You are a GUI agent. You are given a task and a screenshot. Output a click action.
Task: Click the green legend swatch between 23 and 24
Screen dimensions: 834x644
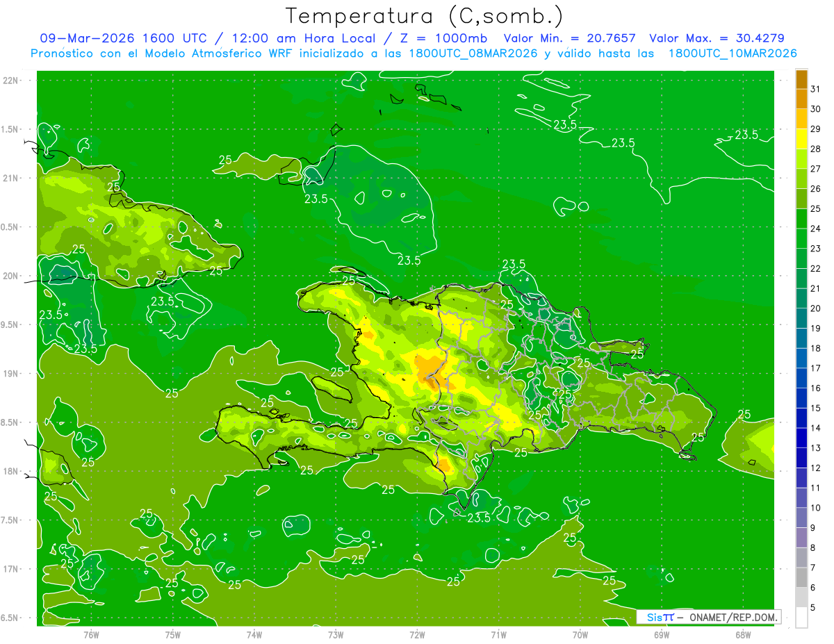click(801, 238)
